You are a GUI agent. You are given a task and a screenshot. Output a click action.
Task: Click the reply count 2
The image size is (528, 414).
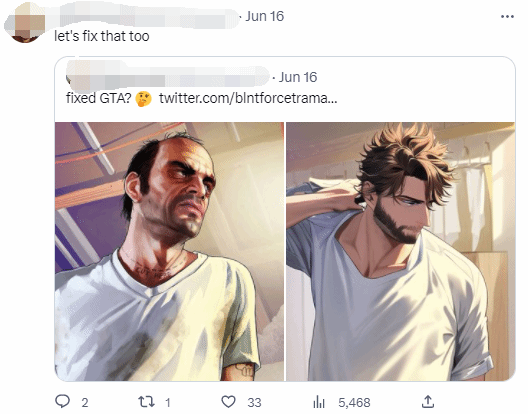(x=85, y=403)
